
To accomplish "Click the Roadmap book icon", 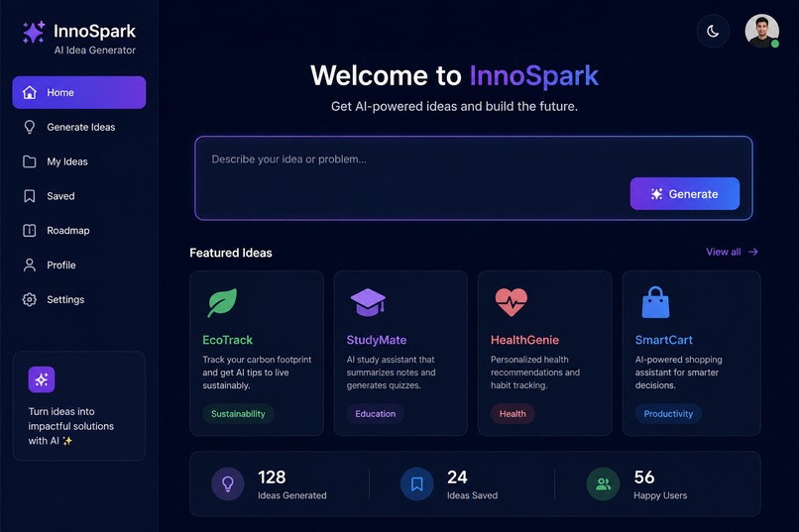I will [30, 231].
